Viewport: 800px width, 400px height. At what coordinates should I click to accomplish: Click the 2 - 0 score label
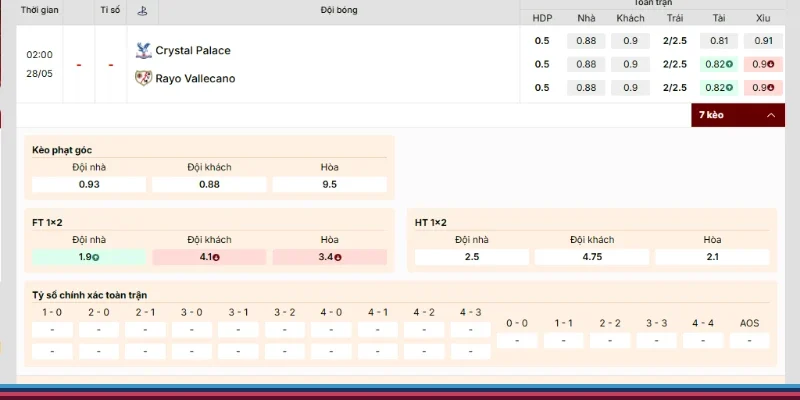[x=98, y=312]
